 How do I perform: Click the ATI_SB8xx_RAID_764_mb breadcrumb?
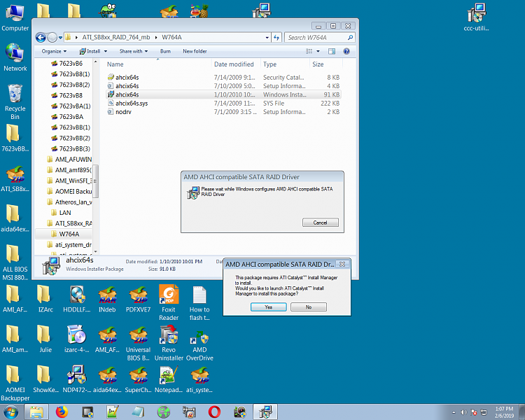point(116,37)
